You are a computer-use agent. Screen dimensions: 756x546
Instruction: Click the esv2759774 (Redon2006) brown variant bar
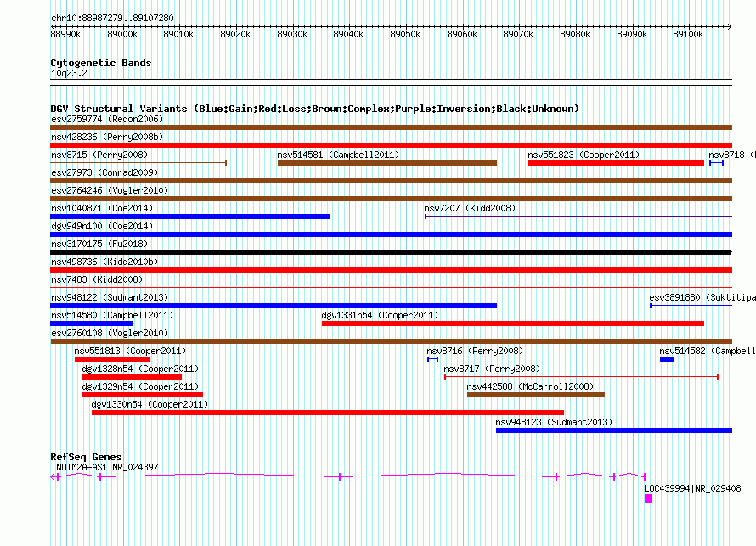[x=391, y=127]
